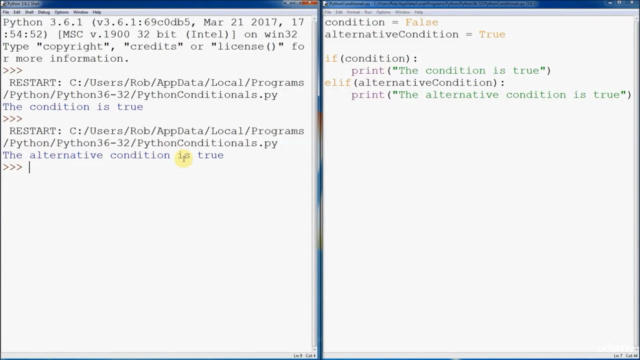The image size is (640, 360).
Task: Click the 'elif' keyword in the editor
Action: (338, 83)
